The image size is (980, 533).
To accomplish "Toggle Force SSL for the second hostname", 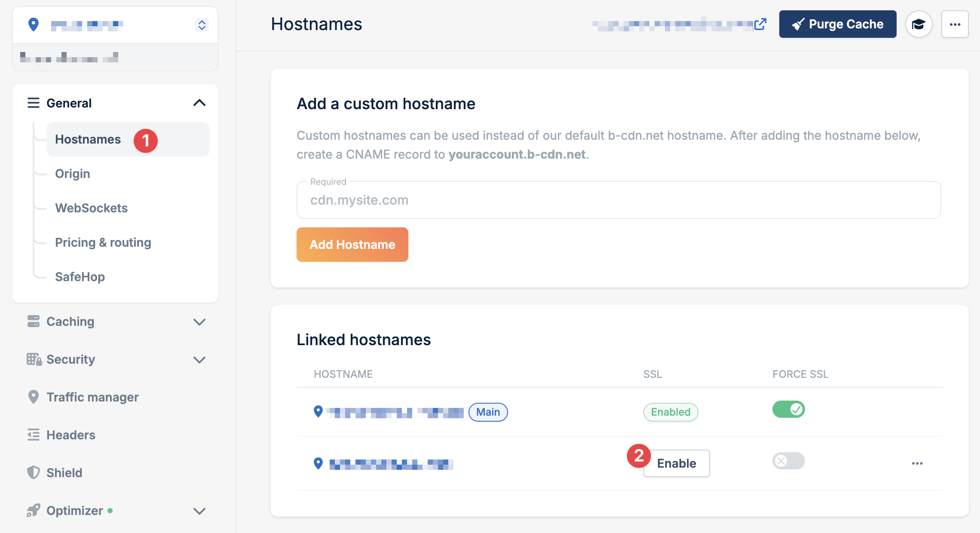I will click(788, 461).
